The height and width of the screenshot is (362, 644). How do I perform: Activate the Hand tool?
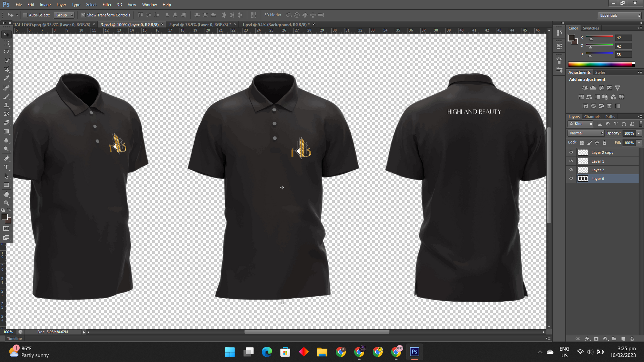[x=6, y=194]
